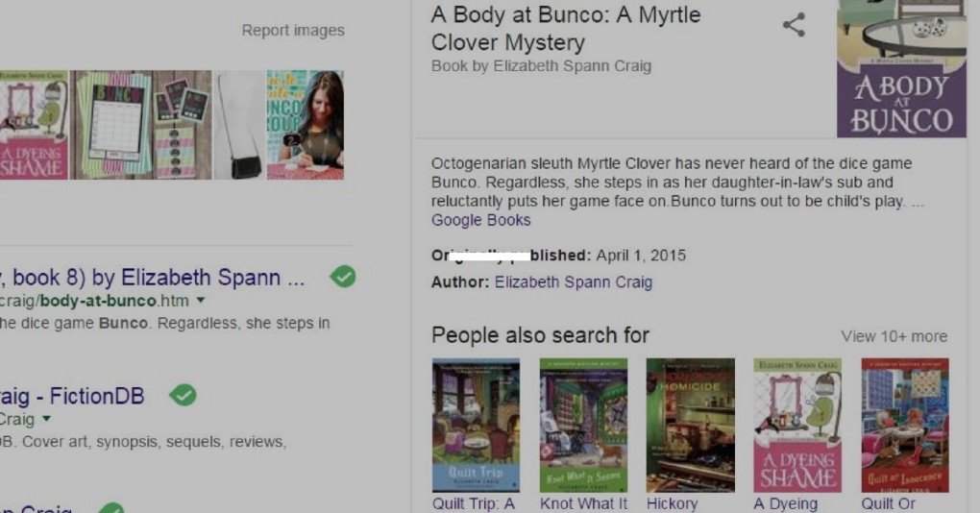The width and height of the screenshot is (980, 513).
Task: Open the dropdown arrow after body-at-bunco.htm
Action: point(201,301)
